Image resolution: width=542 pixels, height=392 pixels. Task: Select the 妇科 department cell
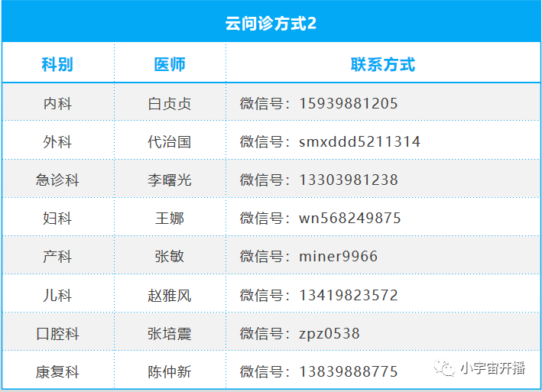point(57,219)
